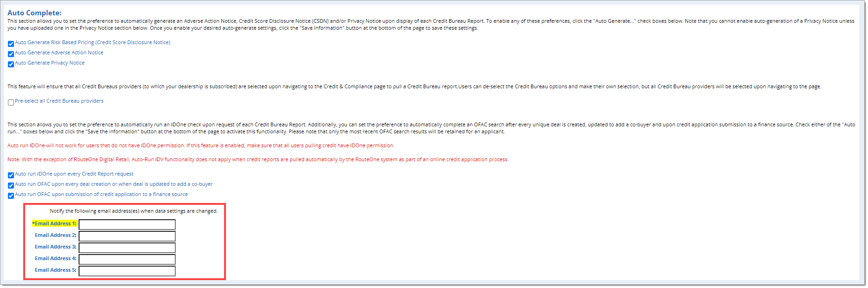Viewport: 868px width, 288px height.
Task: Toggle the Auto Generate Adverse Action Notice checkbox
Action: (11, 54)
